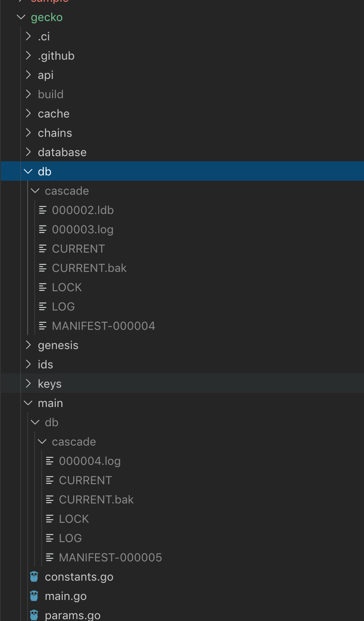Click the file icon beside MANIFEST-000004
The height and width of the screenshot is (621, 364).
coord(43,325)
